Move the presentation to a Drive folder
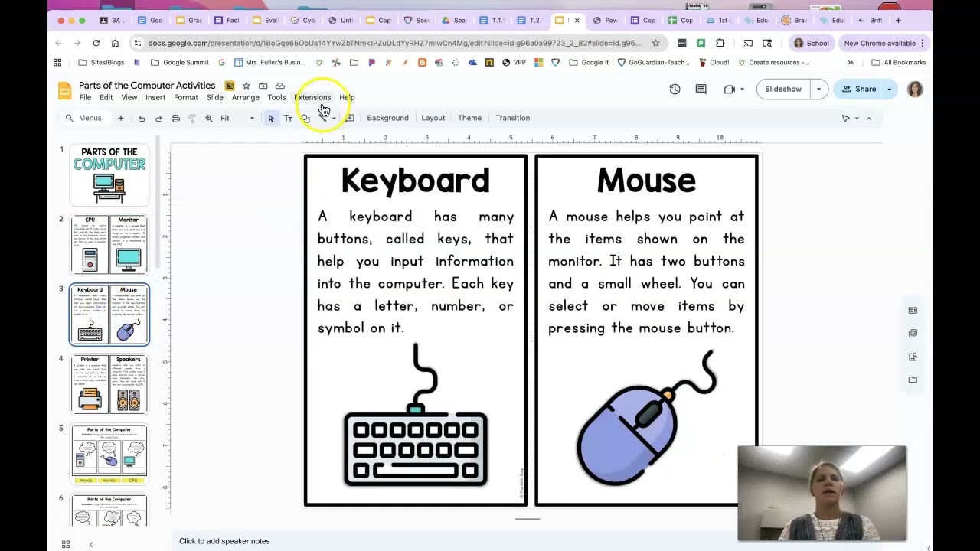 pos(263,86)
